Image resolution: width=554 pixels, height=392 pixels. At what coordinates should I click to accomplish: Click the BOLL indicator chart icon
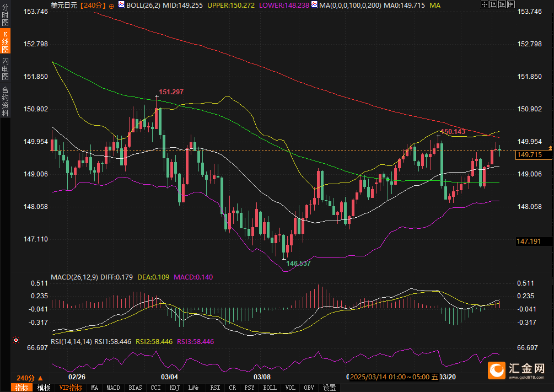[121, 5]
